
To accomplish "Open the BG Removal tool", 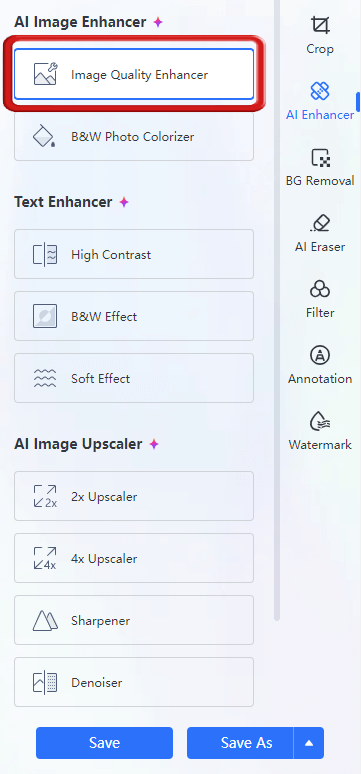I will click(x=320, y=167).
